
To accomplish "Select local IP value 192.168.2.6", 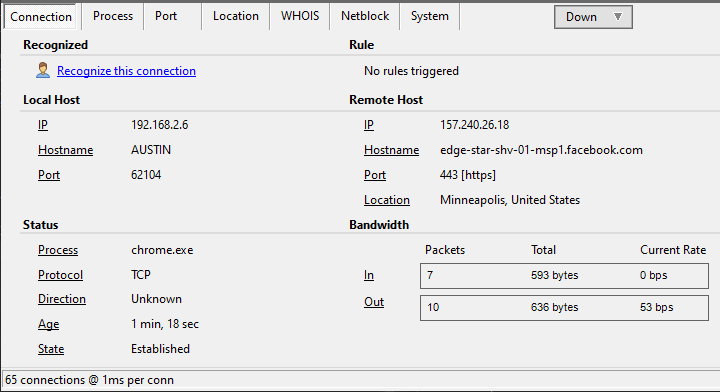I will (160, 125).
